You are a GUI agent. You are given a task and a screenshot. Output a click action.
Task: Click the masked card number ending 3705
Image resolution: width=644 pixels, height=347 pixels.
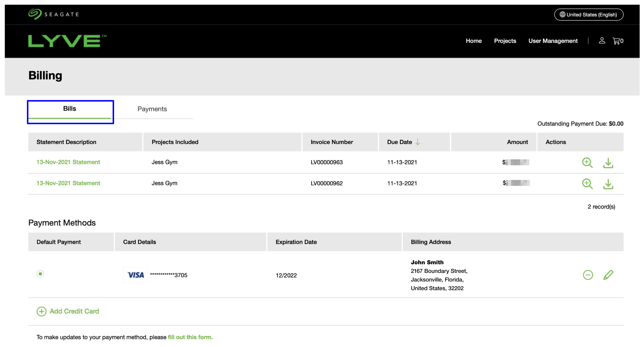(x=169, y=275)
